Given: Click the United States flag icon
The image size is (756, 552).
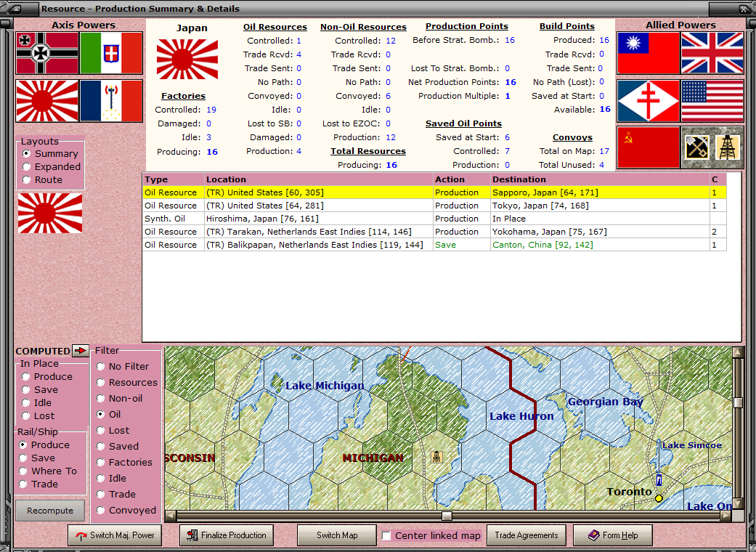Looking at the screenshot, I should [712, 101].
